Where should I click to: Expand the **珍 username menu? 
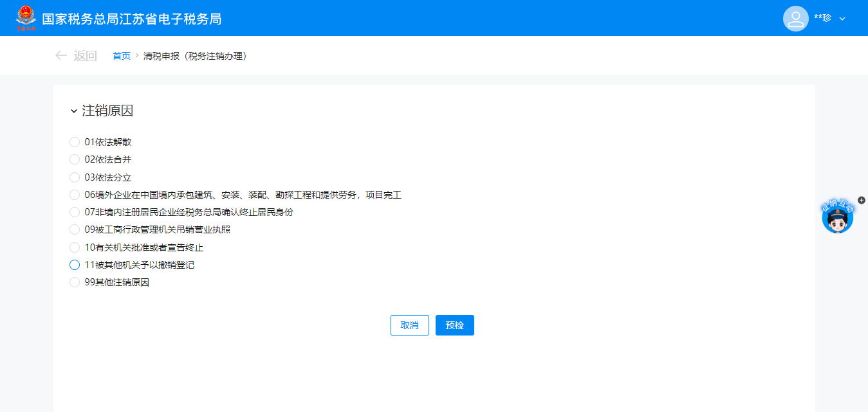[x=822, y=18]
